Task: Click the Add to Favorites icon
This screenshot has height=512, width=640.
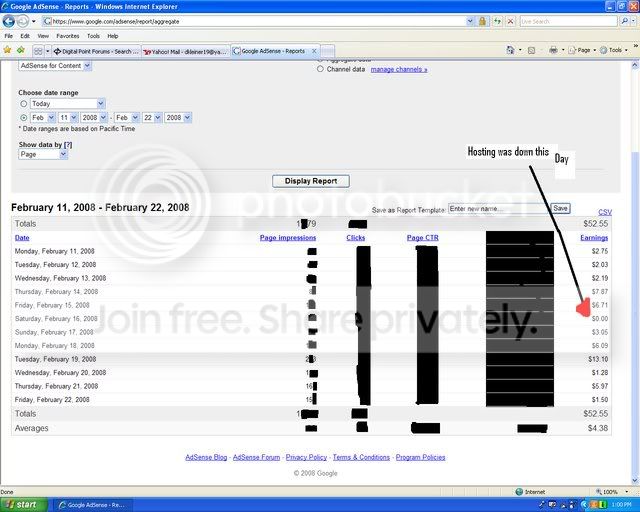Action: (21, 50)
